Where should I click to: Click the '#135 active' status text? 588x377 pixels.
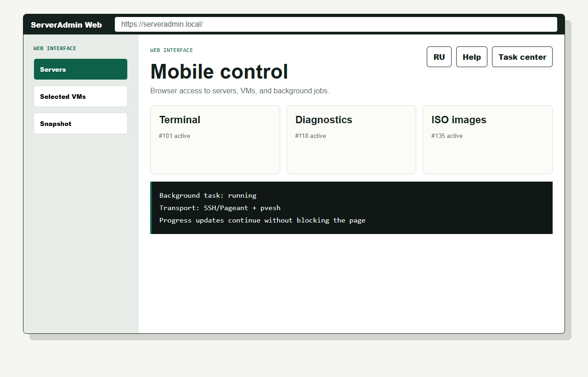(x=447, y=136)
